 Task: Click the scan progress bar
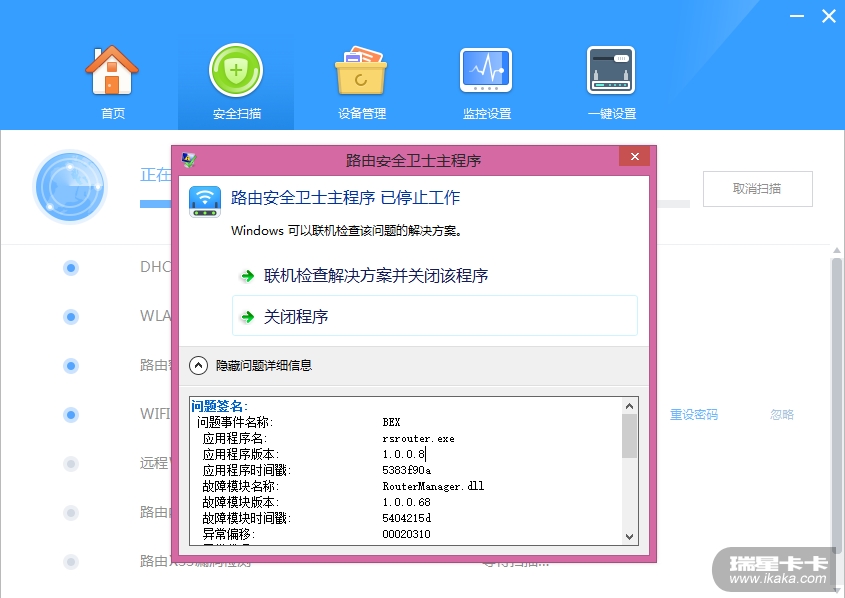coord(415,204)
